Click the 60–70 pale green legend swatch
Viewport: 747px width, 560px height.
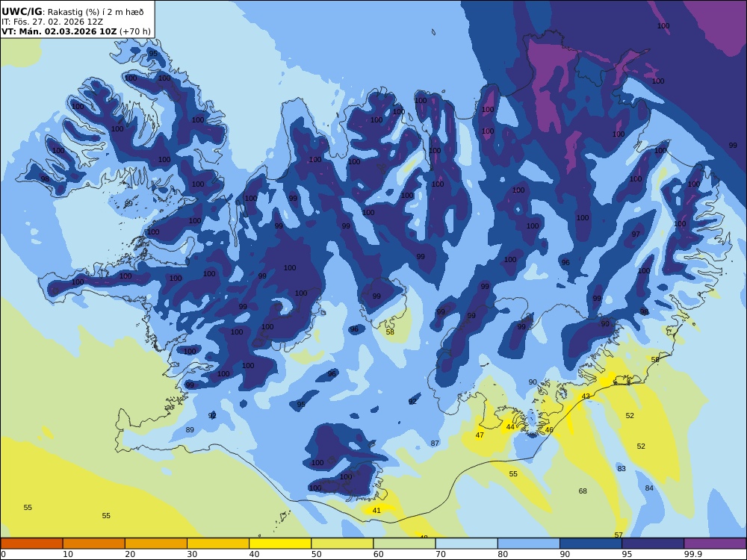404,544
